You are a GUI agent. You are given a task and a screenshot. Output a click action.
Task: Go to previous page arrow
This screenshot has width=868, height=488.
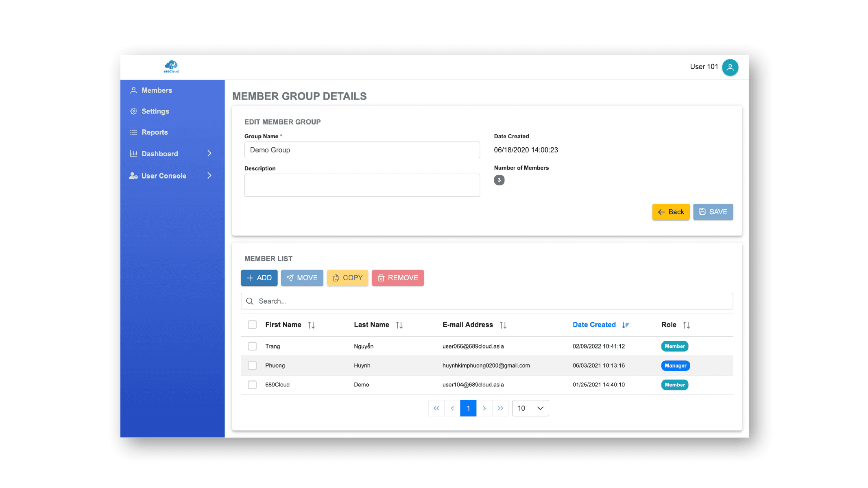click(x=452, y=408)
